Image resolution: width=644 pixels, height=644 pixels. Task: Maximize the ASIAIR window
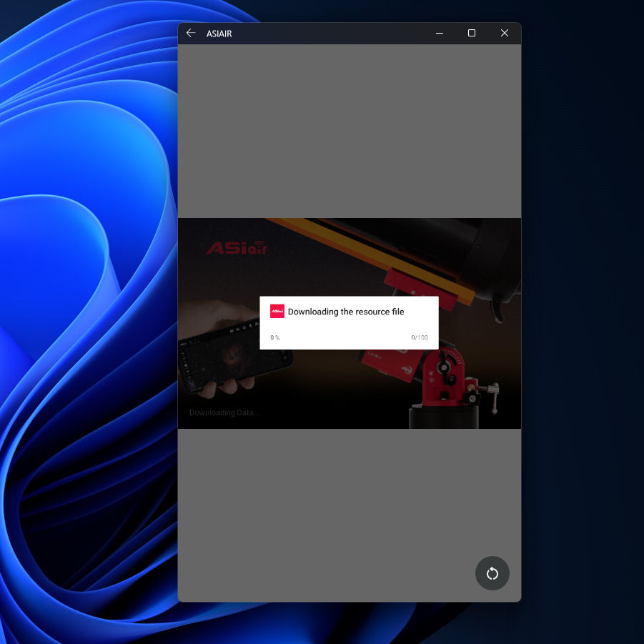pos(472,34)
